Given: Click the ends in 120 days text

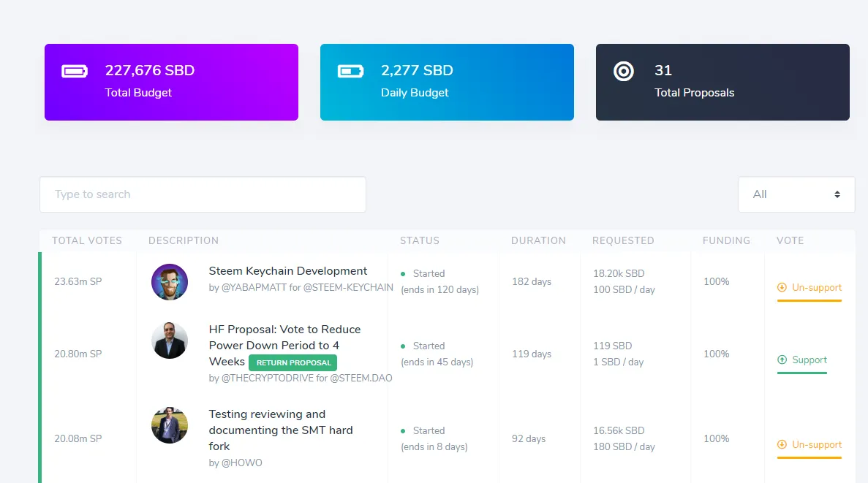Looking at the screenshot, I should [439, 290].
